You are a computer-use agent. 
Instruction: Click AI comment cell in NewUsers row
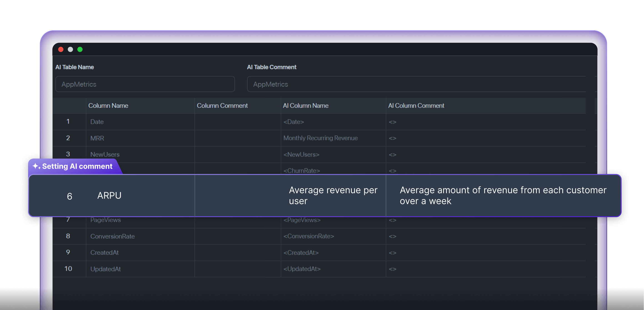486,155
